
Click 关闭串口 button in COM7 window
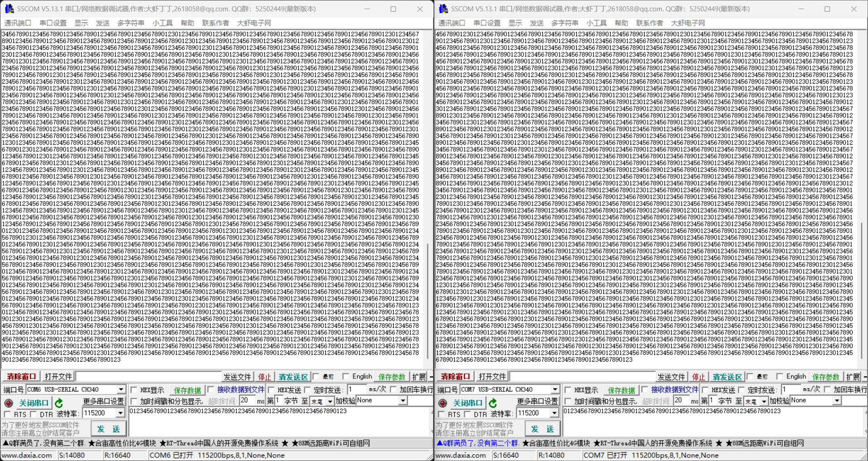coord(467,403)
